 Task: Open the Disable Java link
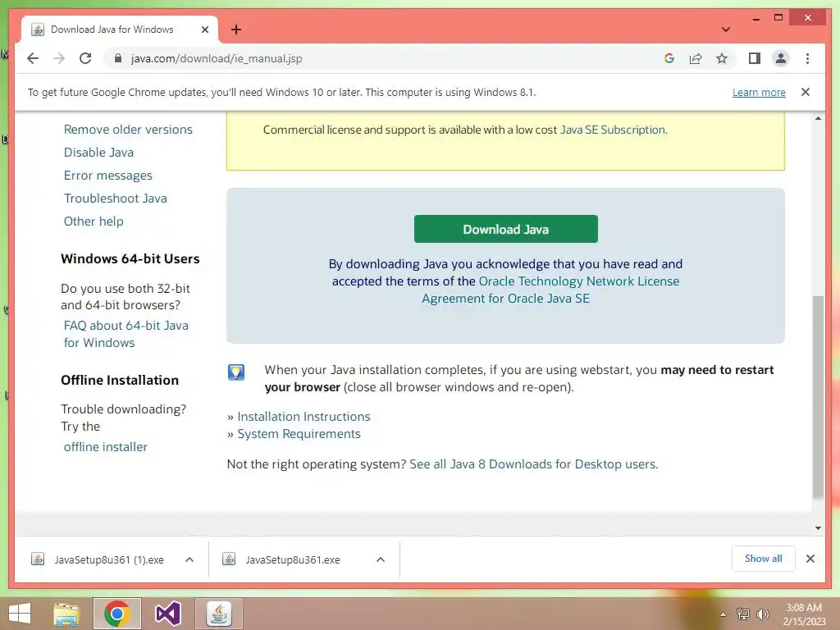tap(98, 152)
